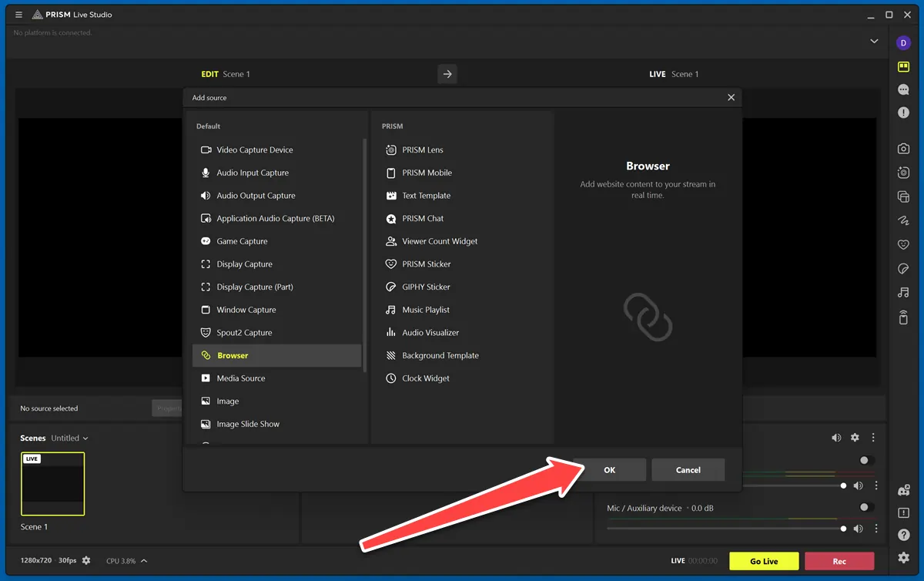Click the alert exclamation icon in sidebar
The image size is (924, 581).
[x=903, y=113]
